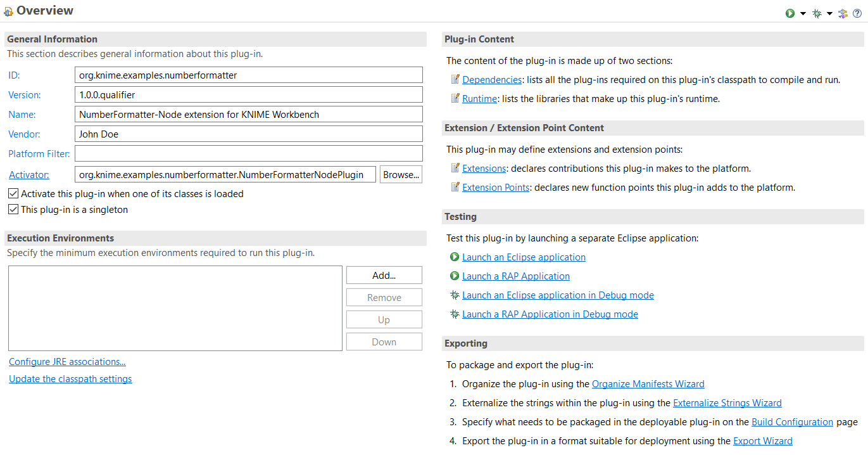868x455 pixels.
Task: Toggle 'This plug-in is a singleton' checkbox
Action: [13, 210]
